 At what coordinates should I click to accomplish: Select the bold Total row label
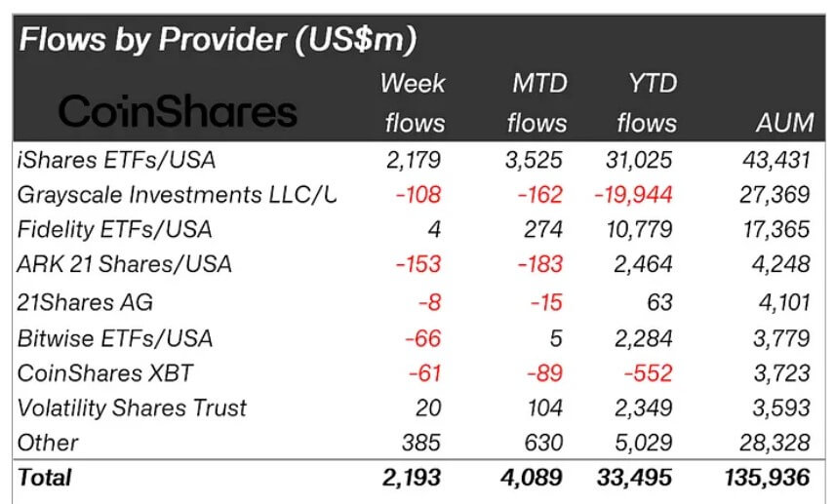tap(44, 478)
